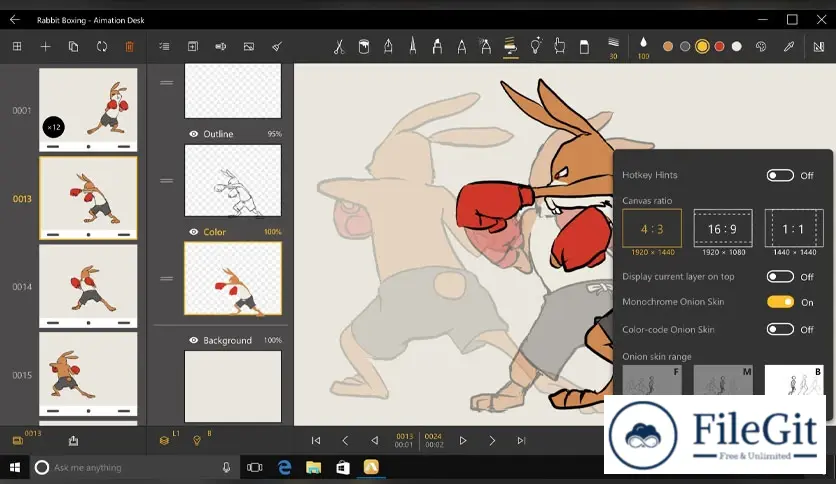Click the export share icon
836x484 pixels.
point(74,440)
